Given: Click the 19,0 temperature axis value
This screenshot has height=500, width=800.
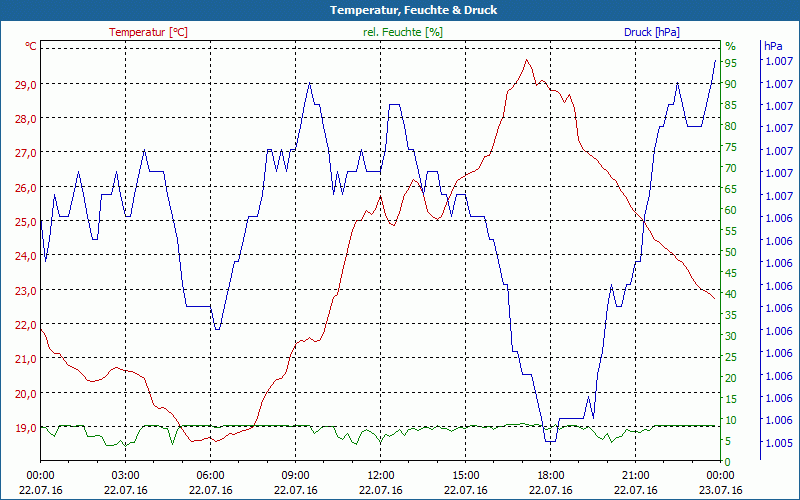Looking at the screenshot, I should (26, 428).
